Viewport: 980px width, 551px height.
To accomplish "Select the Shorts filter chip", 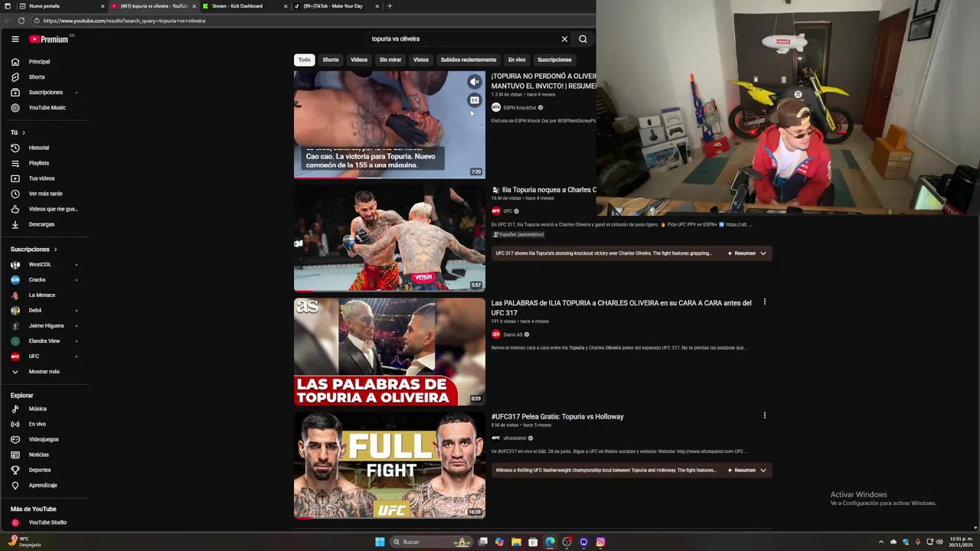I will pyautogui.click(x=331, y=60).
